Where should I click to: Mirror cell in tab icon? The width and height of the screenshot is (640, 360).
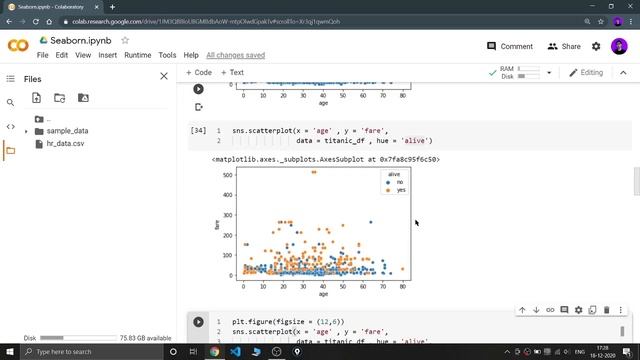point(592,310)
